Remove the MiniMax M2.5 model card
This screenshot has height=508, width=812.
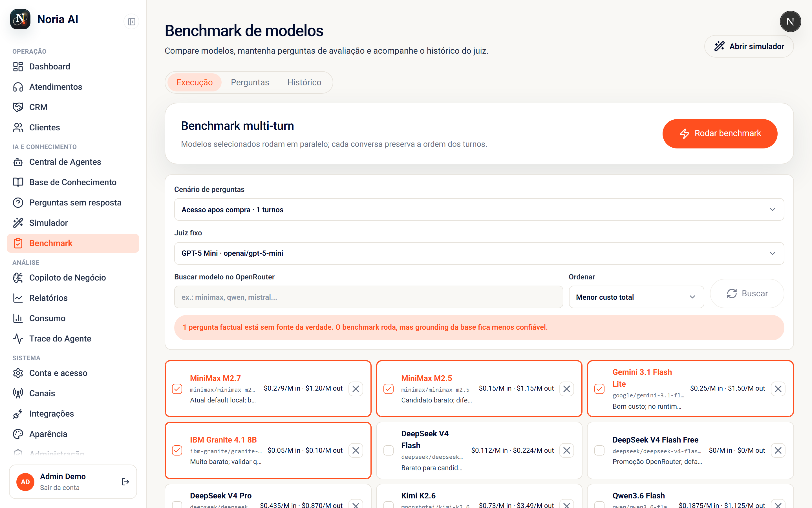pyautogui.click(x=567, y=389)
